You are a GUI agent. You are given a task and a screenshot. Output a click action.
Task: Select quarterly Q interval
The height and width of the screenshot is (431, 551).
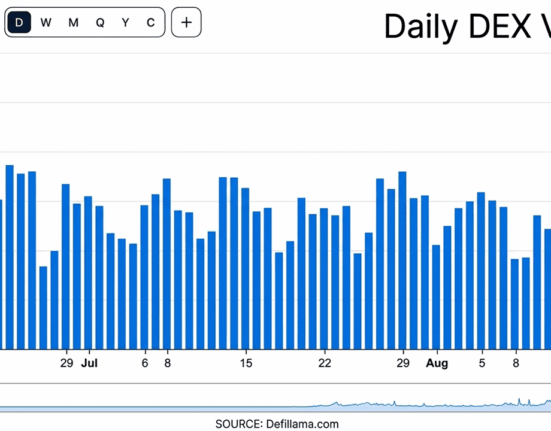coord(100,22)
